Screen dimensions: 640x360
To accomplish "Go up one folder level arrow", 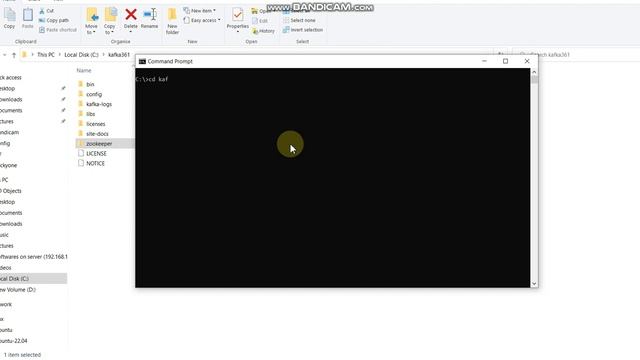I will coord(13,55).
